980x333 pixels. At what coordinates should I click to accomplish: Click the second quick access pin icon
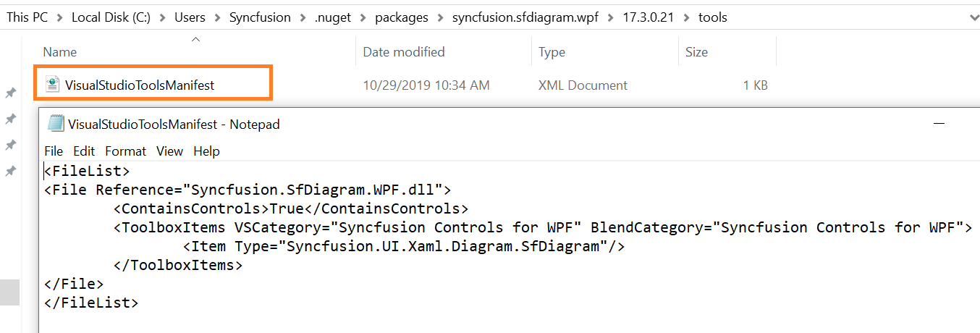click(x=11, y=119)
